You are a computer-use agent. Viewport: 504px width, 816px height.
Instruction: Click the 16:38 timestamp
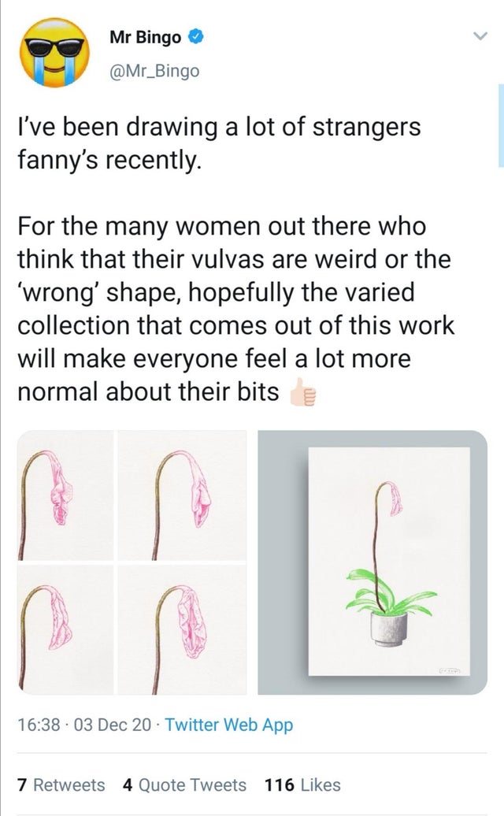pos(39,725)
